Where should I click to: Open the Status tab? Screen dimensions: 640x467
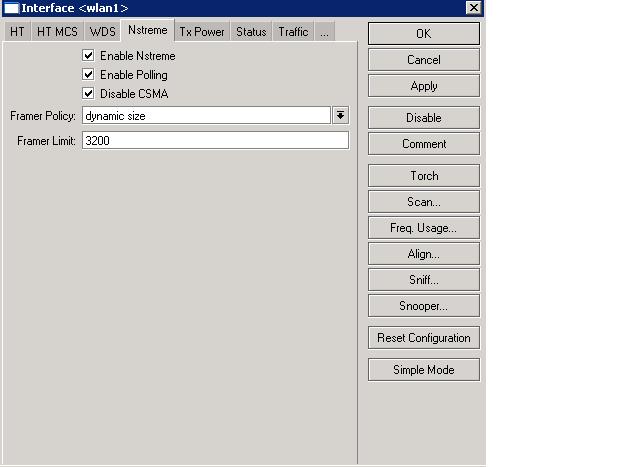point(251,32)
